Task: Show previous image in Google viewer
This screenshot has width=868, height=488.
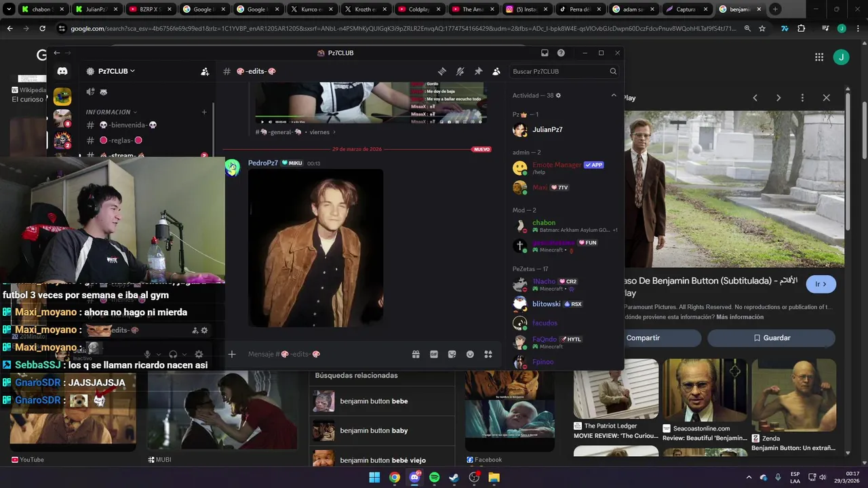Action: [x=755, y=98]
